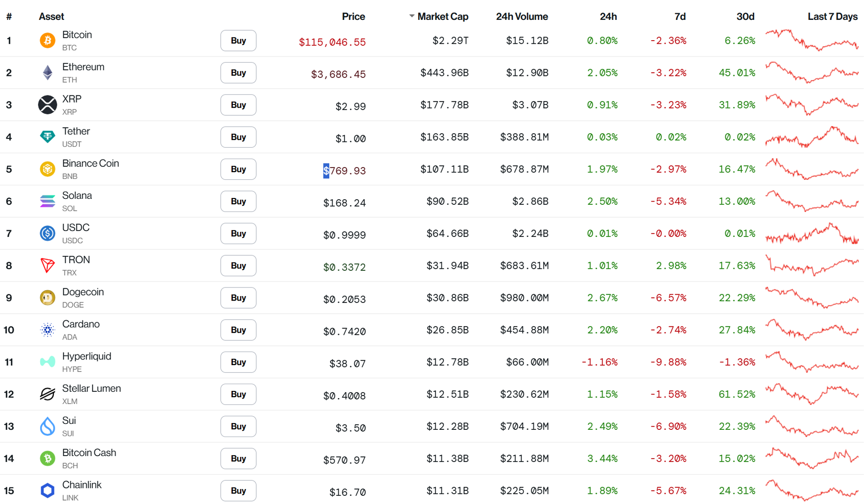
Task: Click Buy button for Bitcoin Cash
Action: pos(238,458)
